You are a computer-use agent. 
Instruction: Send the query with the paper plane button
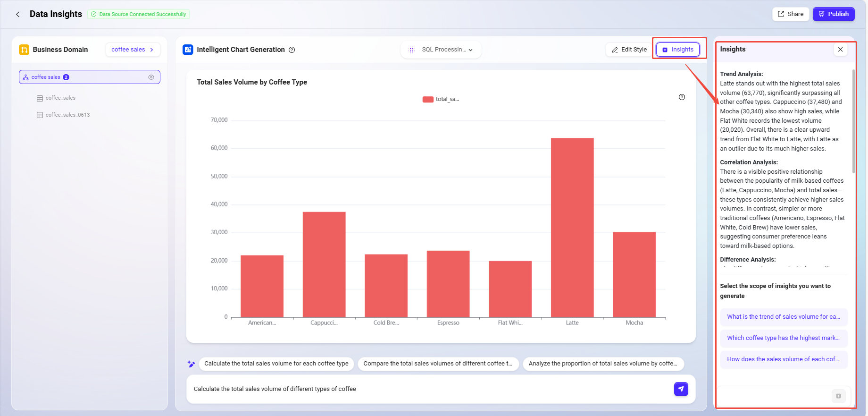pos(681,389)
